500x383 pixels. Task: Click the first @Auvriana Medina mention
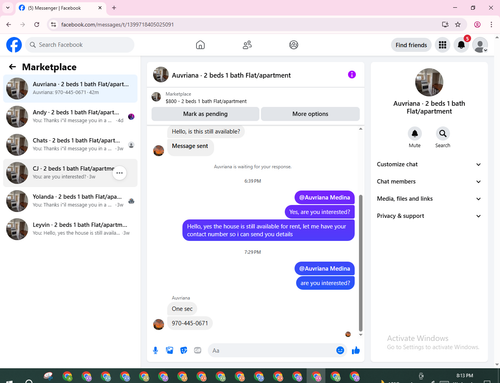coord(325,197)
